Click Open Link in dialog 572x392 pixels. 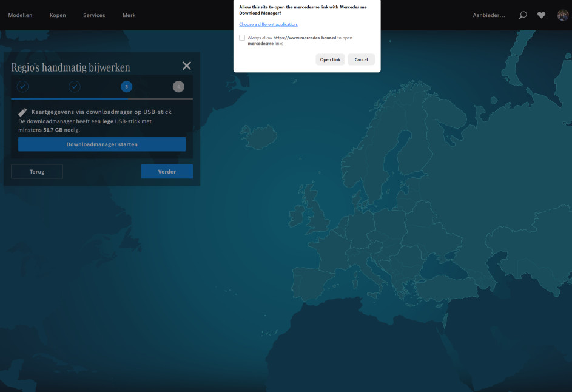click(330, 59)
